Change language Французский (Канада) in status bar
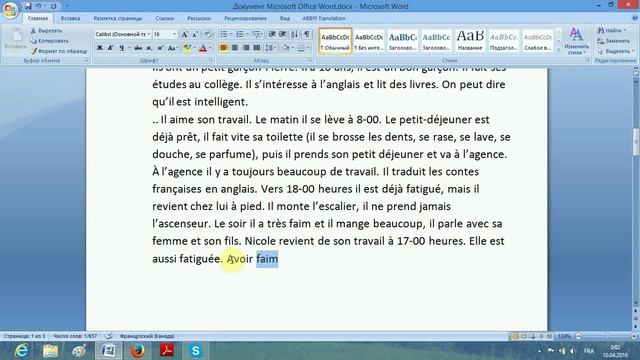 click(147, 336)
